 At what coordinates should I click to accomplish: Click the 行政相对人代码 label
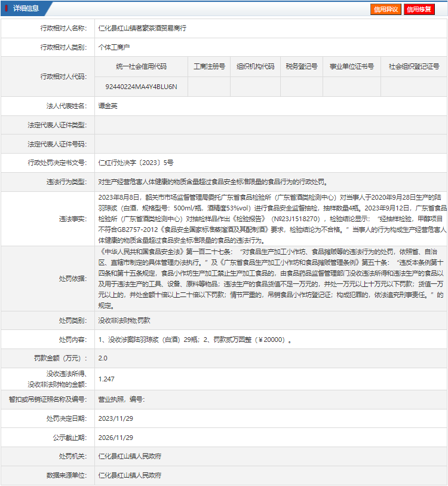click(63, 77)
